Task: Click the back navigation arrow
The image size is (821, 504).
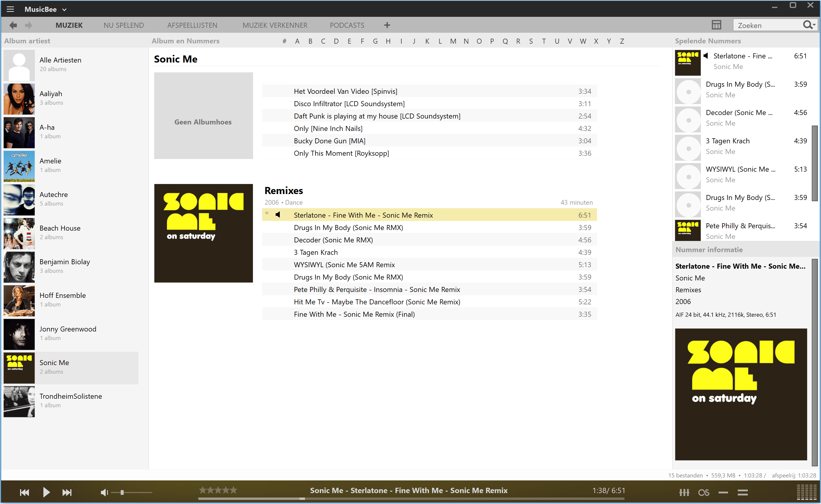Action: tap(13, 25)
